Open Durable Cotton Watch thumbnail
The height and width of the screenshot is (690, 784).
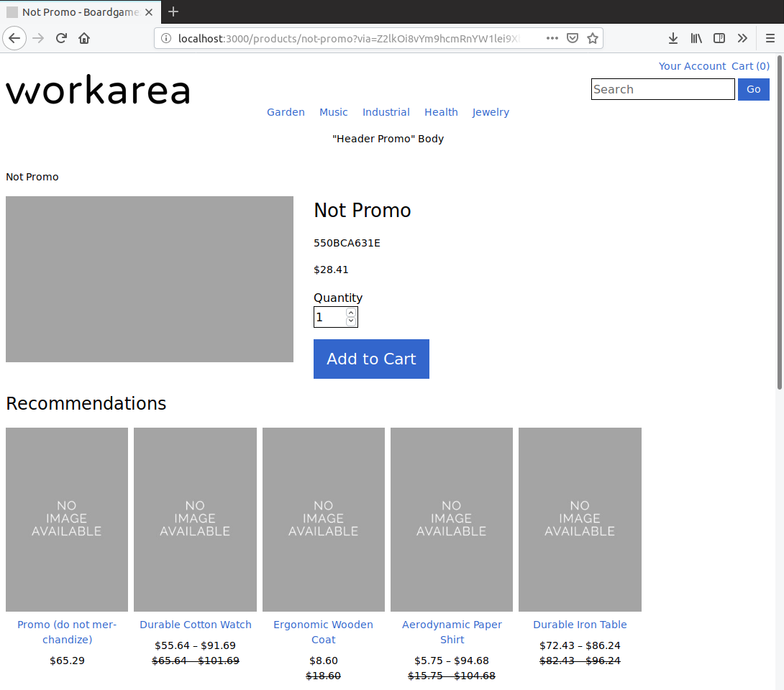pos(195,519)
